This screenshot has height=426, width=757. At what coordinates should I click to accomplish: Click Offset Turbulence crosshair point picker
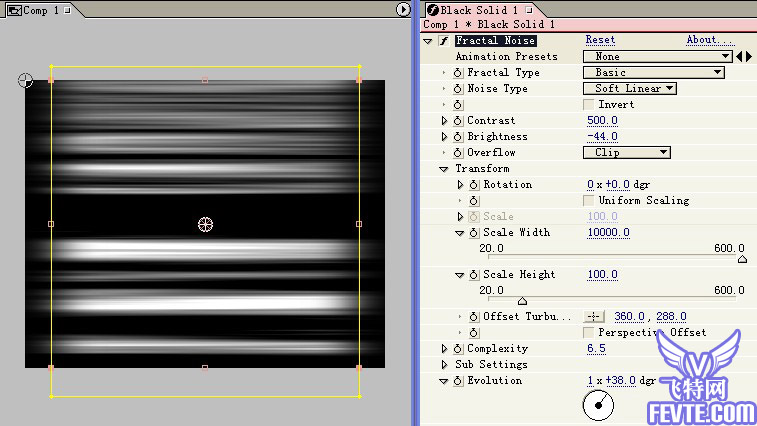pos(594,316)
